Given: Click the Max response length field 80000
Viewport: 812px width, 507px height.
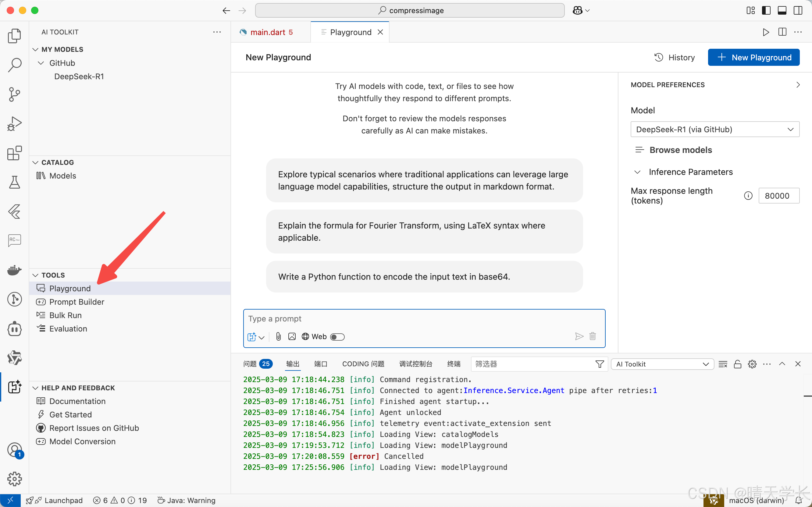Looking at the screenshot, I should (x=779, y=196).
